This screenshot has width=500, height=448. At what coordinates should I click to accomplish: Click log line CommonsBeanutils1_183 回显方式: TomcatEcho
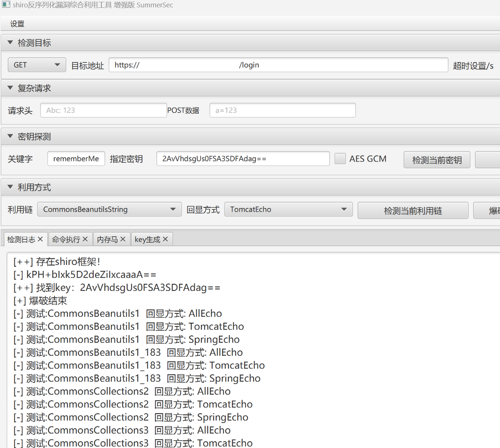click(x=139, y=365)
